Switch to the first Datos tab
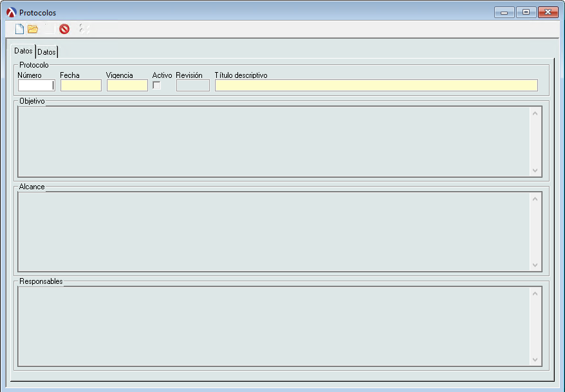565x392 pixels. pos(23,51)
